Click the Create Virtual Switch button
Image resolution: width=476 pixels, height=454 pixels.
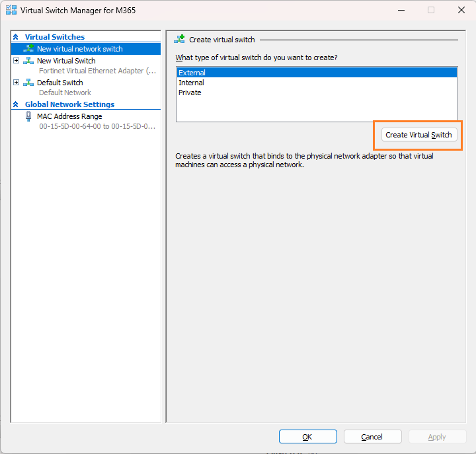(419, 135)
